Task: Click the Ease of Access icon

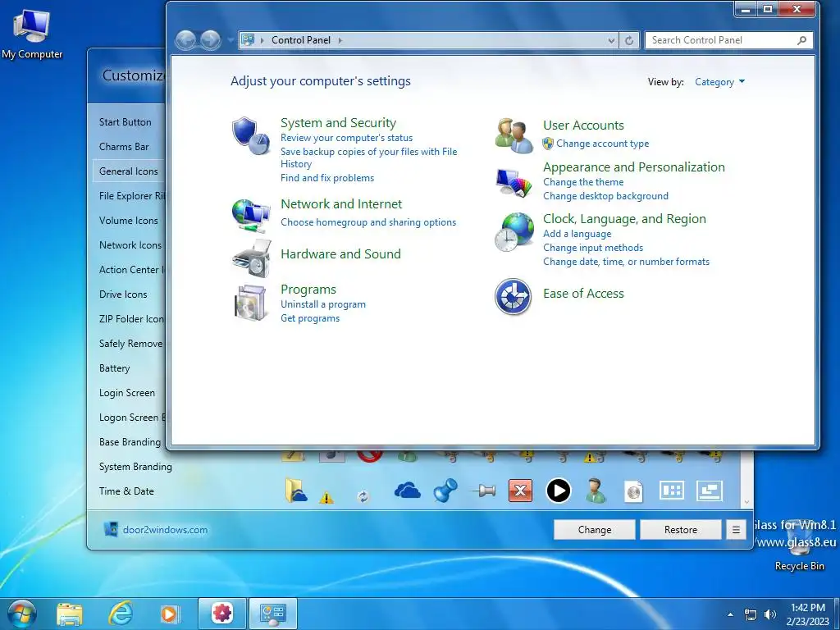Action: (x=513, y=296)
